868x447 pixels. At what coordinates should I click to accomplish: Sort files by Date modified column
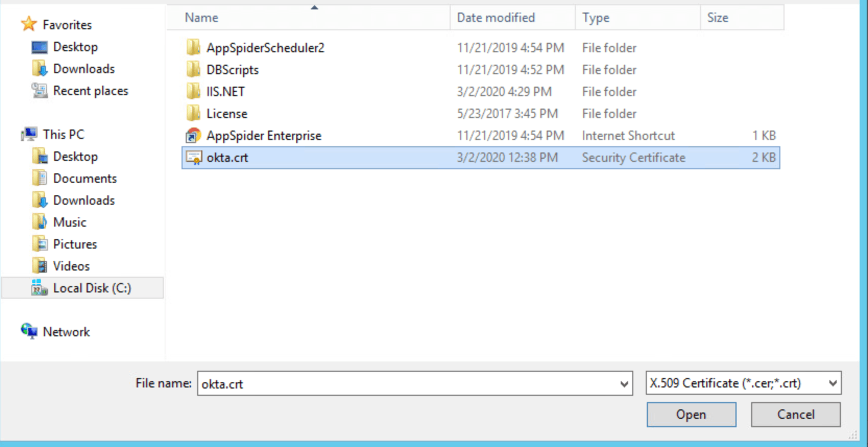496,18
